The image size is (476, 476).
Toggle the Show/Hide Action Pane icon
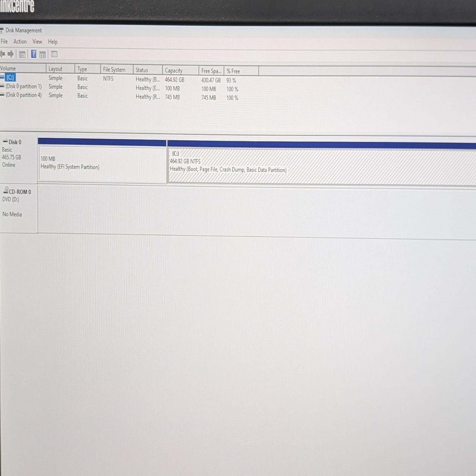tap(43, 54)
